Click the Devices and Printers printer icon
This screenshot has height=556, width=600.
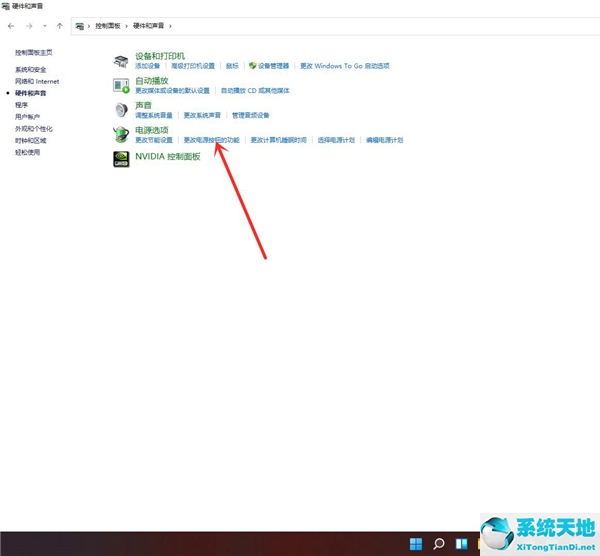click(x=121, y=61)
